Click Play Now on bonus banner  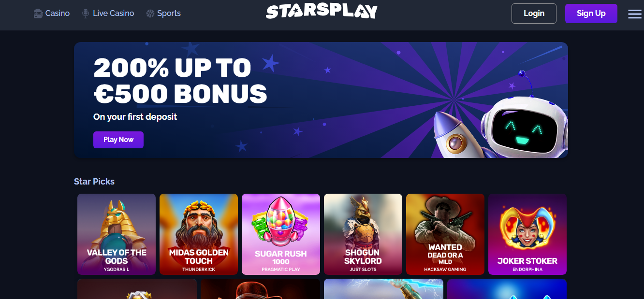click(x=118, y=140)
